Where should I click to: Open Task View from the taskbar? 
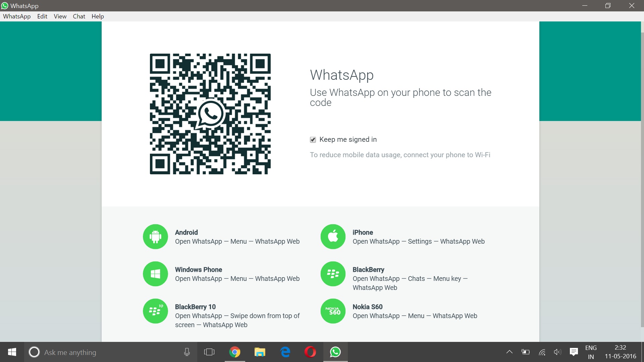209,352
